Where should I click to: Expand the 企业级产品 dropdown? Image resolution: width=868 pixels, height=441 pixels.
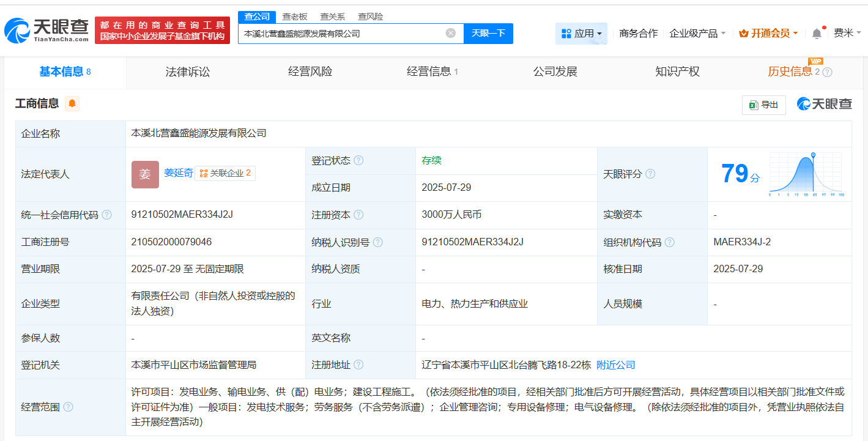click(698, 34)
